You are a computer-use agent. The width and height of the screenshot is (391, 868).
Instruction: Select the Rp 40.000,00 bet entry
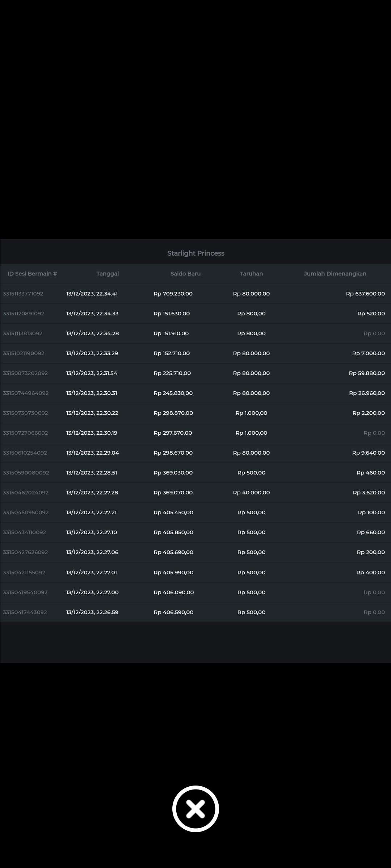coord(251,493)
